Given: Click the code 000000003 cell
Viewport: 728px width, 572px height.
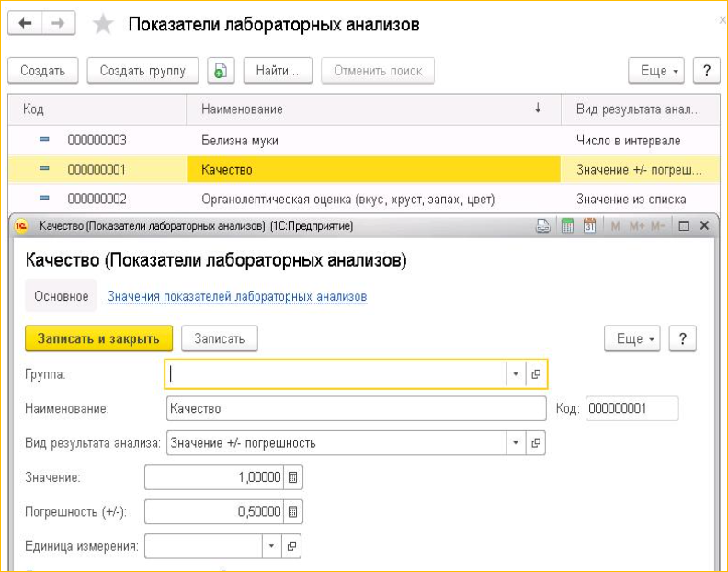Looking at the screenshot, I should 97,140.
